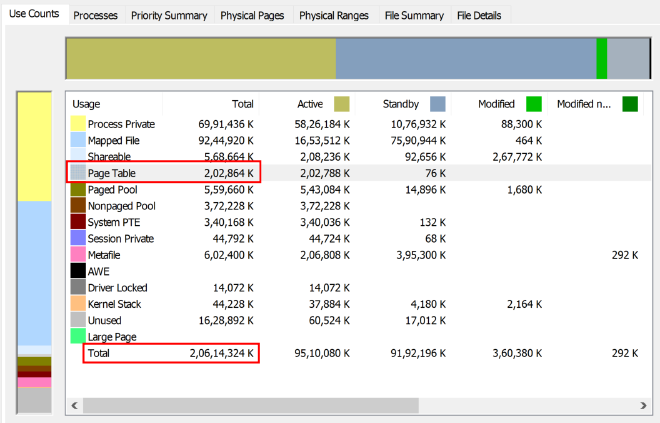660x423 pixels.
Task: Select the Nonpaged Pool row
Action: pyautogui.click(x=120, y=205)
